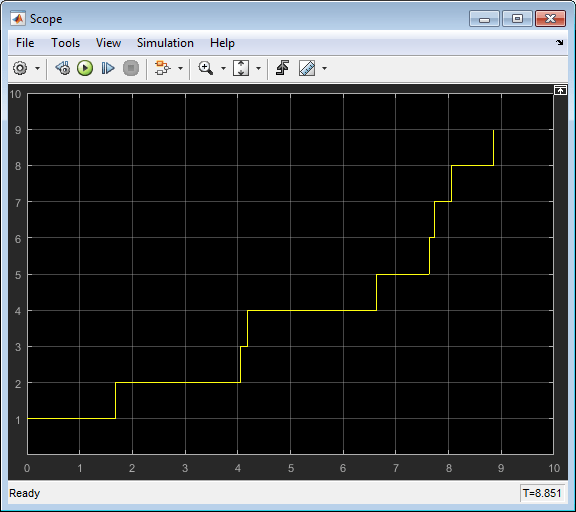Expand the configuration properties dropdown arrow
This screenshot has height=512, width=576.
tap(37, 68)
